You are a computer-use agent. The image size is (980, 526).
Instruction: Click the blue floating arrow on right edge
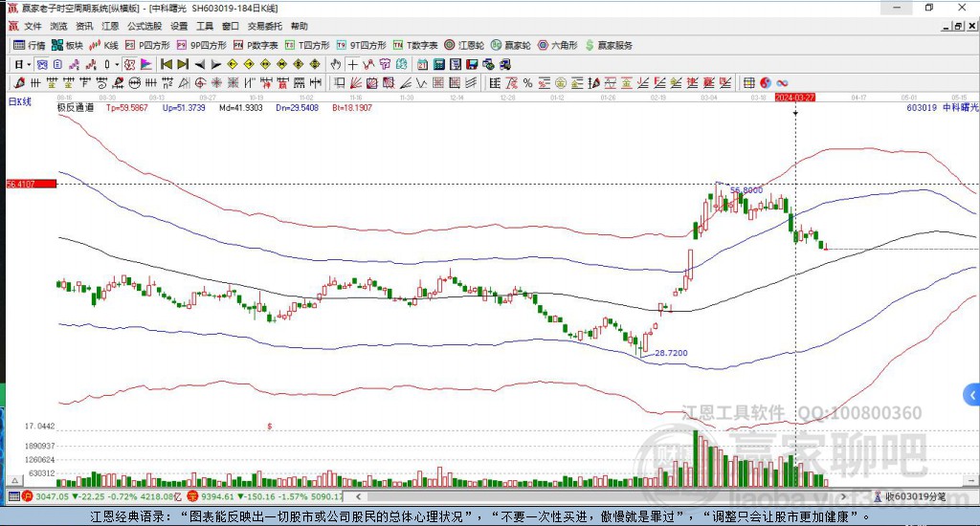pos(972,393)
